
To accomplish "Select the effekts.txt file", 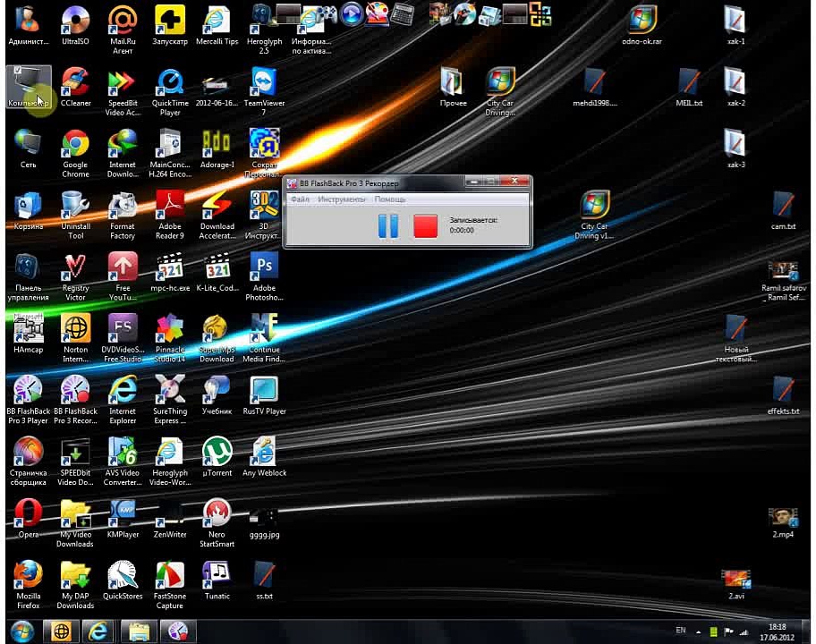I will tap(783, 396).
